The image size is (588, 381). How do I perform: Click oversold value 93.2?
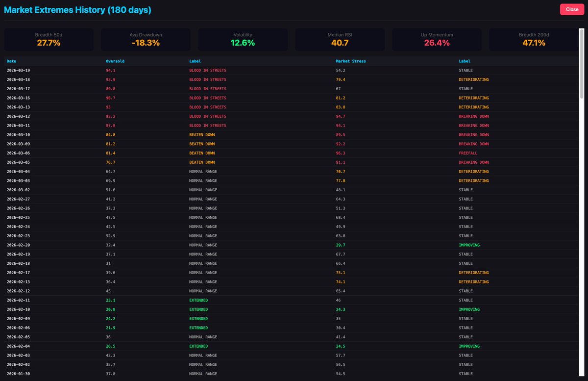click(110, 116)
